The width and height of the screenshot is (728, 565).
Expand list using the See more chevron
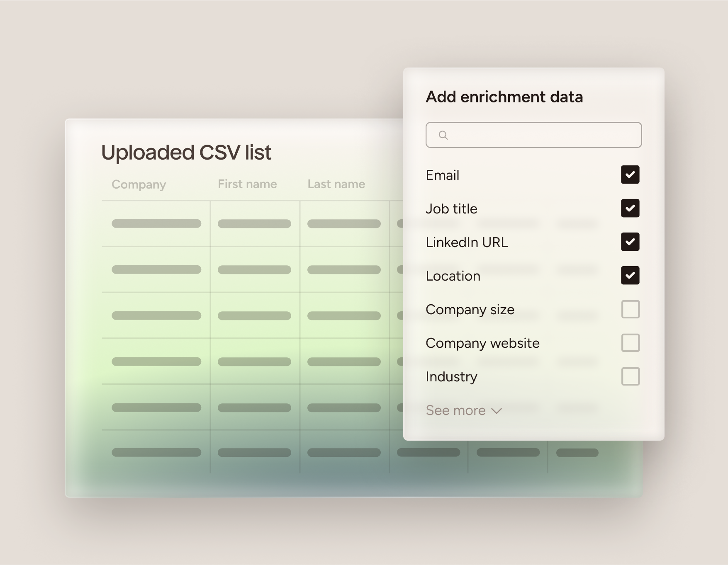497,411
